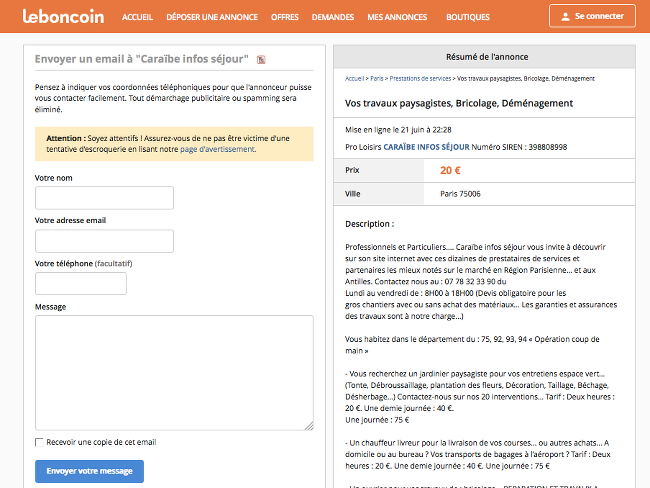Tick Recevoir une copie de cet email
Image resolution: width=650 pixels, height=488 pixels.
pos(39,442)
